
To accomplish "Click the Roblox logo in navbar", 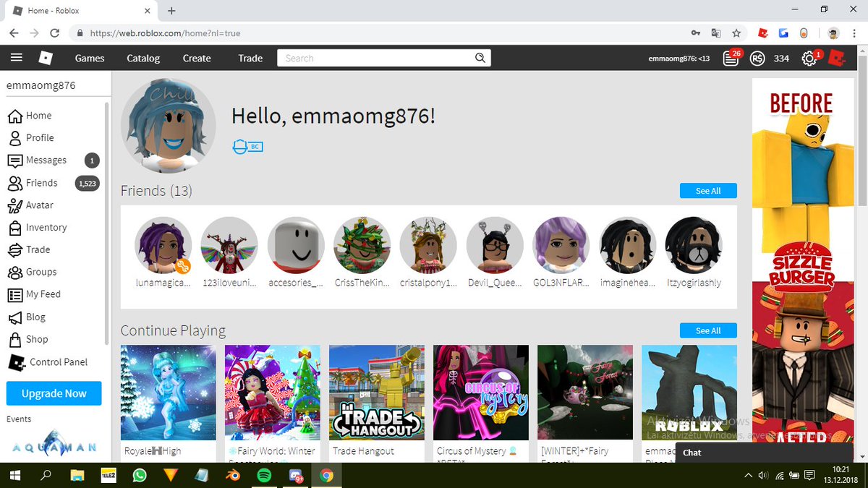I will 46,58.
